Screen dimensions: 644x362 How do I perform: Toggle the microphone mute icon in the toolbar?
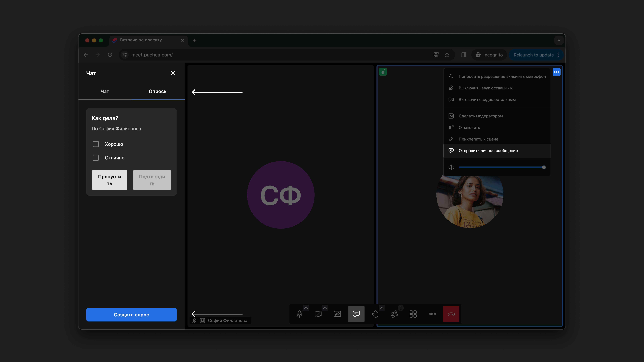(299, 314)
